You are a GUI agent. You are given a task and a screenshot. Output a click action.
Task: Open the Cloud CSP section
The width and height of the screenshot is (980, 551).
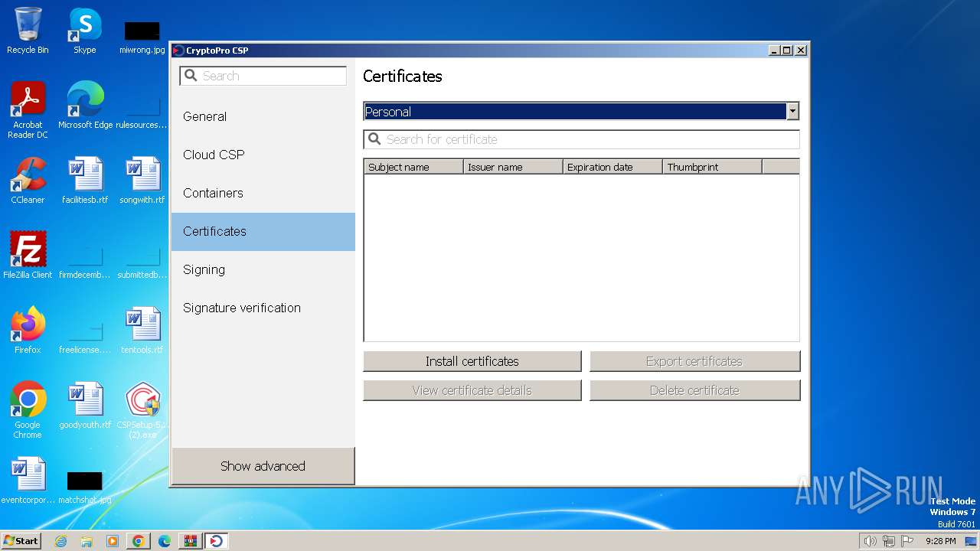tap(263, 155)
